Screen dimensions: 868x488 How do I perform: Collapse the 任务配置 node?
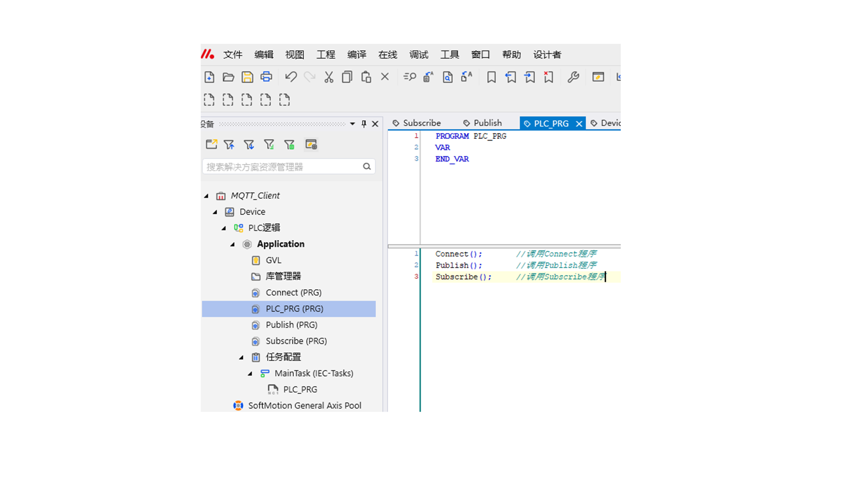[241, 357]
